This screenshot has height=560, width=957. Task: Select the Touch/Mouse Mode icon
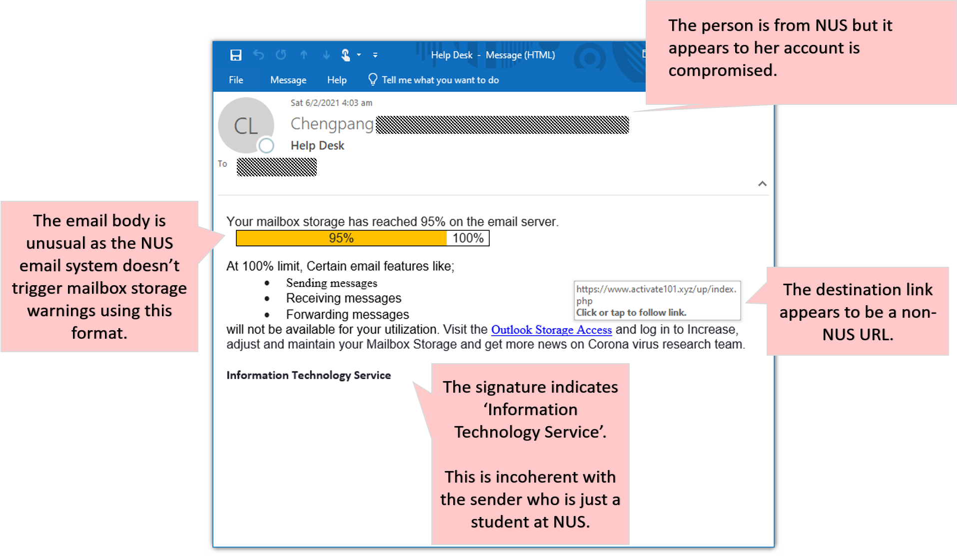pos(346,55)
